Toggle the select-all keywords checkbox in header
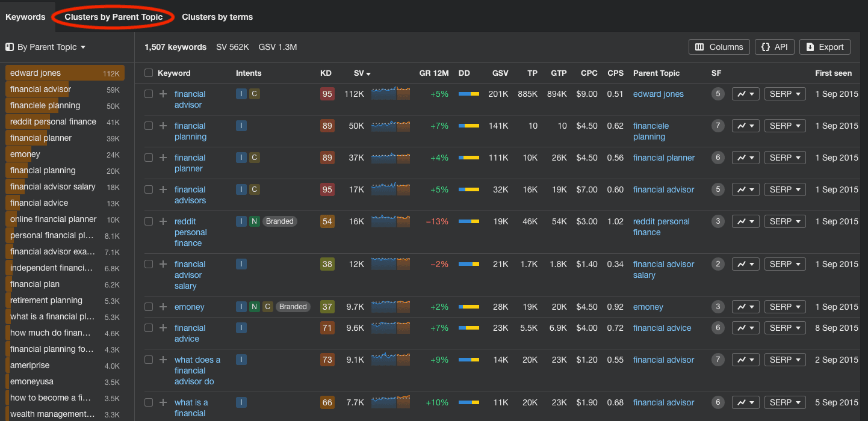Screen dimensions: 868x421 point(149,73)
